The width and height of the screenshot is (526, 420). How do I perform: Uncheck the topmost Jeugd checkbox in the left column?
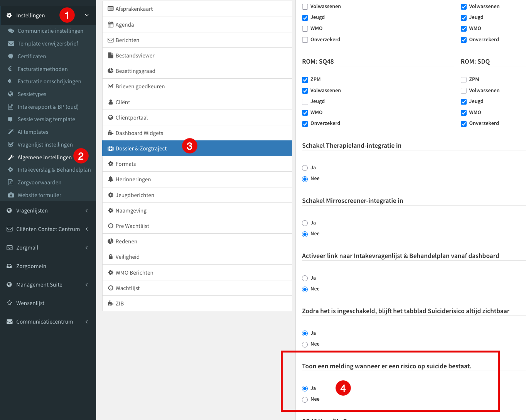click(305, 18)
